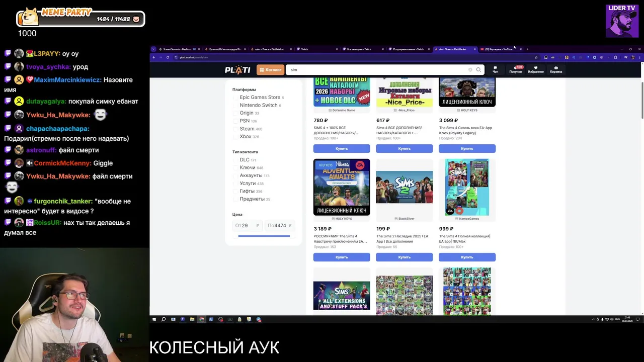Viewport: 644px width, 362px height.
Task: Open the Sims 4 full collection thumbnail
Action: coord(467,187)
